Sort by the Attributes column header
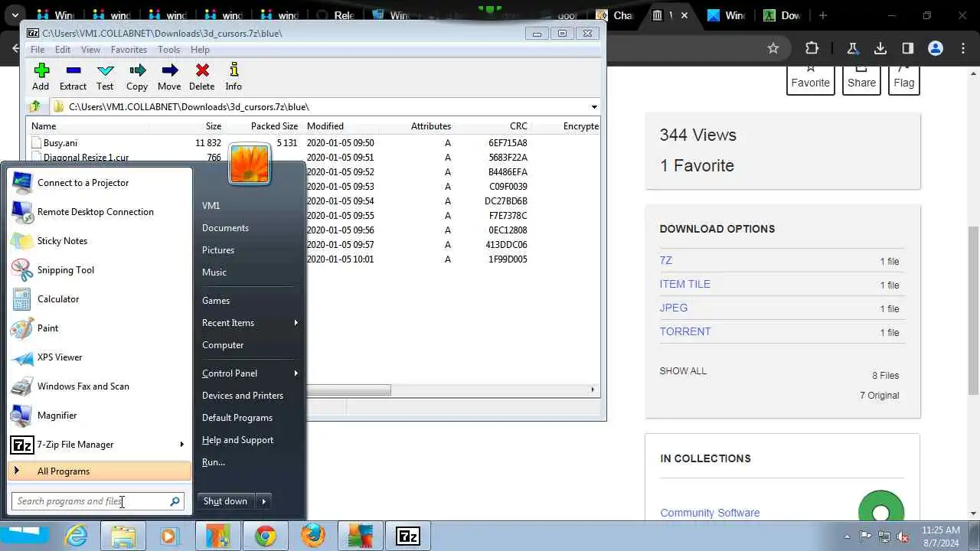 (431, 126)
